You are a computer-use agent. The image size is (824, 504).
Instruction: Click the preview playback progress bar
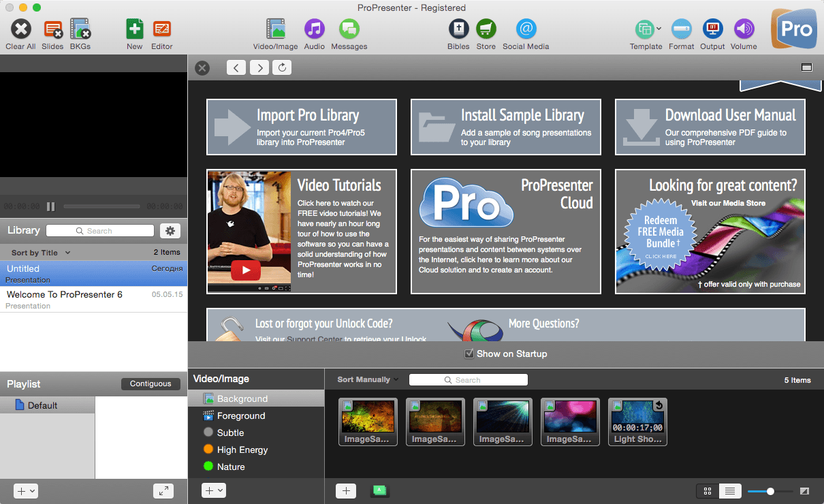pyautogui.click(x=101, y=206)
